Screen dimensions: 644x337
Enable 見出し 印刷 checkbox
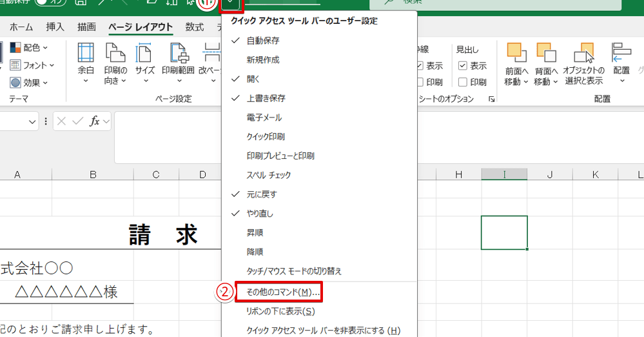point(463,82)
